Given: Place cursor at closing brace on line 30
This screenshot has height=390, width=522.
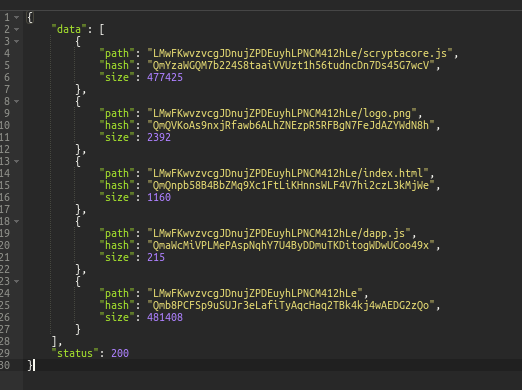Looking at the screenshot, I should click(30, 365).
